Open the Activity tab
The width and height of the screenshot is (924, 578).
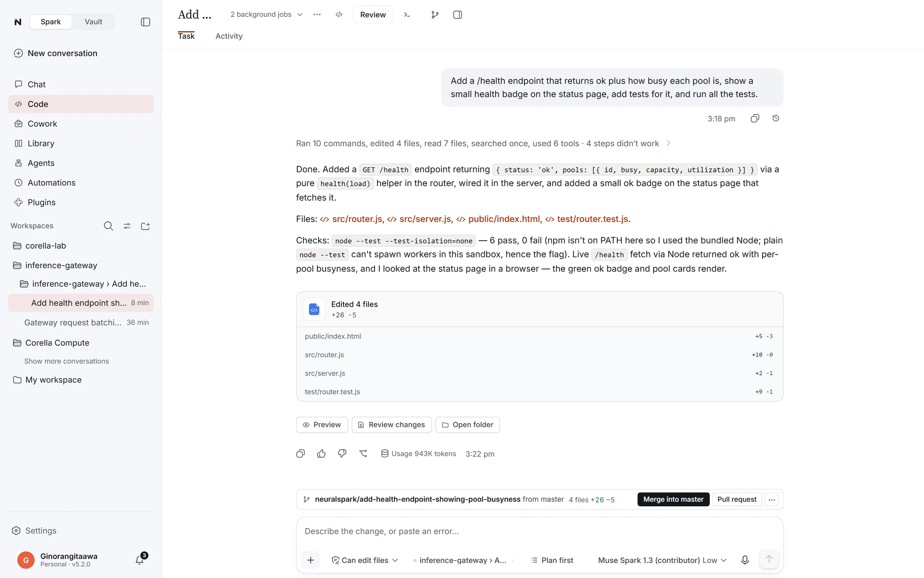pyautogui.click(x=229, y=36)
